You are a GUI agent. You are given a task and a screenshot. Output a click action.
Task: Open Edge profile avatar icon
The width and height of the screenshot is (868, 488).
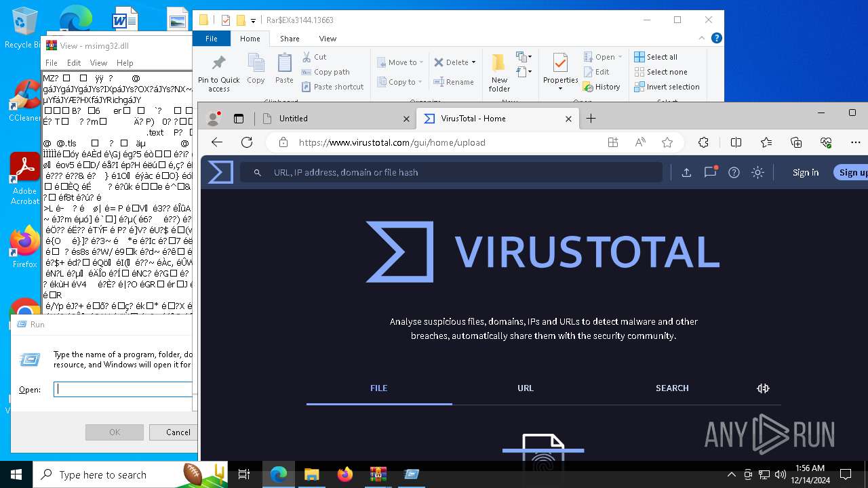click(214, 118)
